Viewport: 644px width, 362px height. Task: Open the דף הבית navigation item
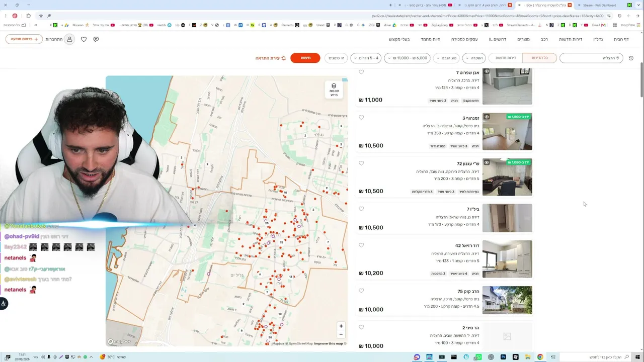621,39
